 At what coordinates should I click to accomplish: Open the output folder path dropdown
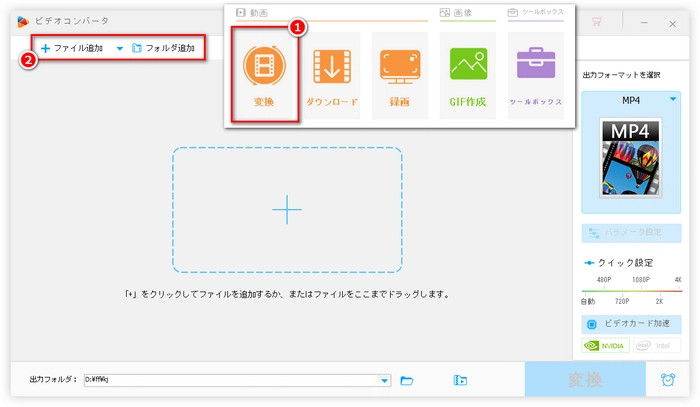click(385, 380)
